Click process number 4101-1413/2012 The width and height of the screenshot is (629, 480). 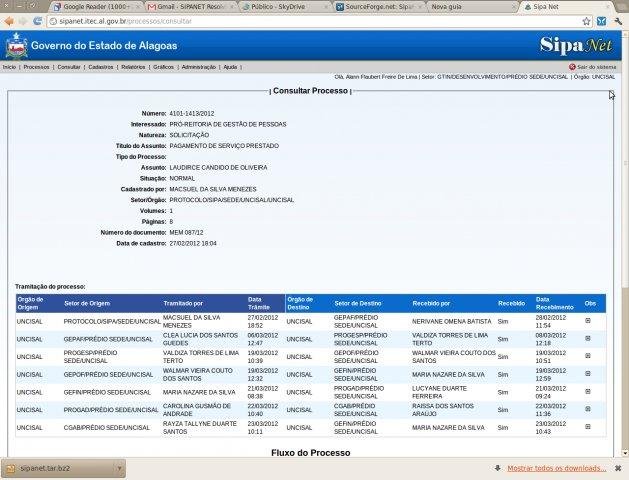coord(192,113)
